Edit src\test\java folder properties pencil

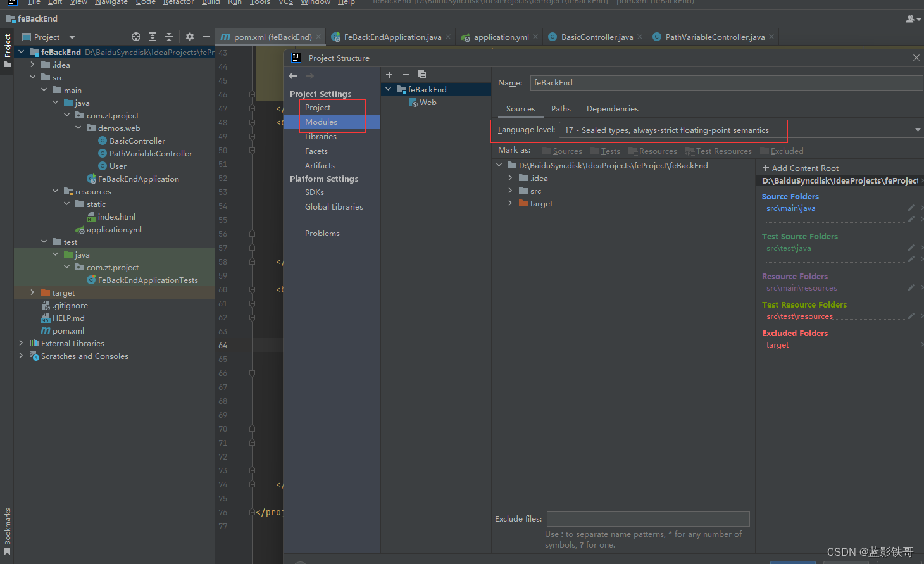[911, 248]
